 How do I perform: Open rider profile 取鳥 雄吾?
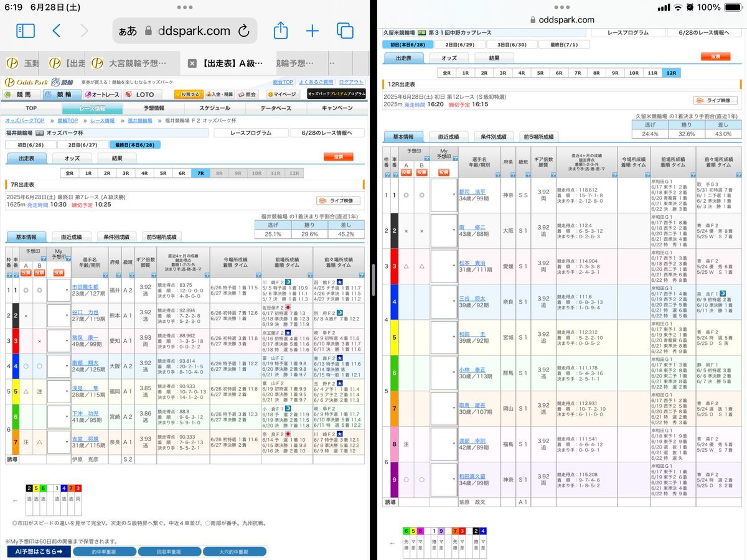tap(472, 404)
